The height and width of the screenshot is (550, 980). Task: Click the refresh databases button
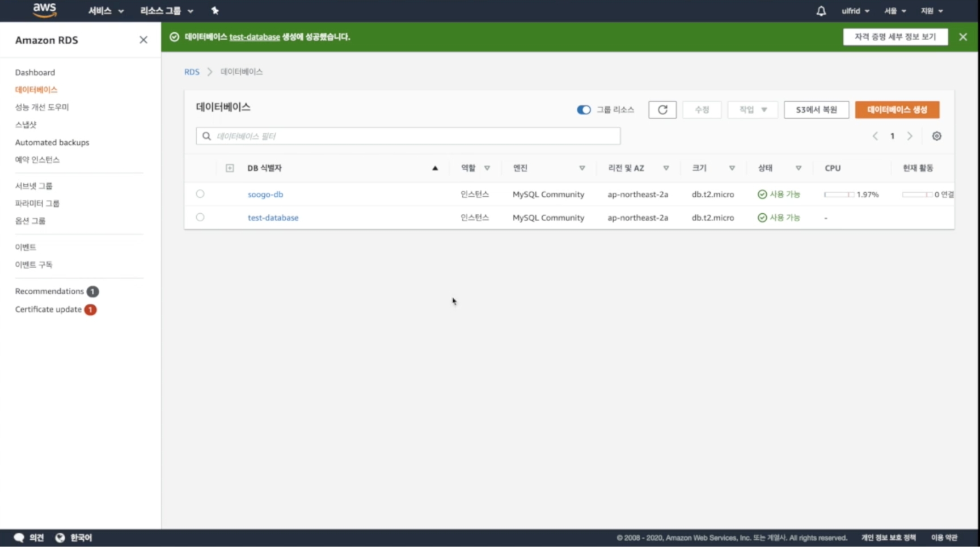pos(662,110)
